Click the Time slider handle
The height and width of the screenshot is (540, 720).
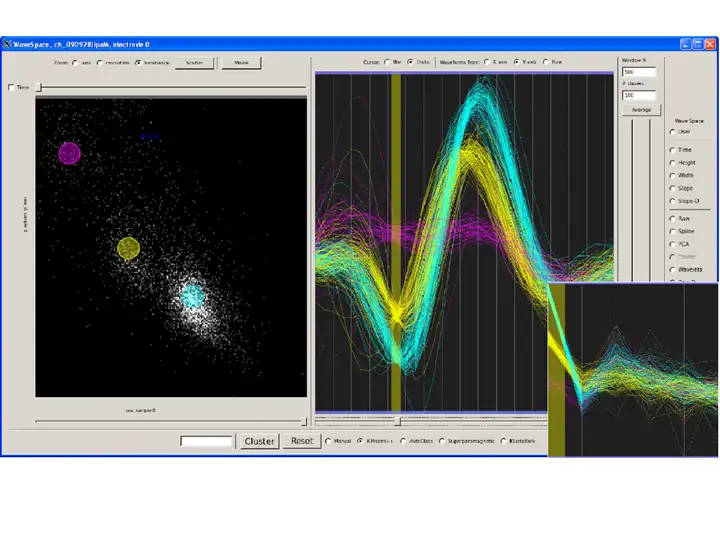pyautogui.click(x=39, y=87)
